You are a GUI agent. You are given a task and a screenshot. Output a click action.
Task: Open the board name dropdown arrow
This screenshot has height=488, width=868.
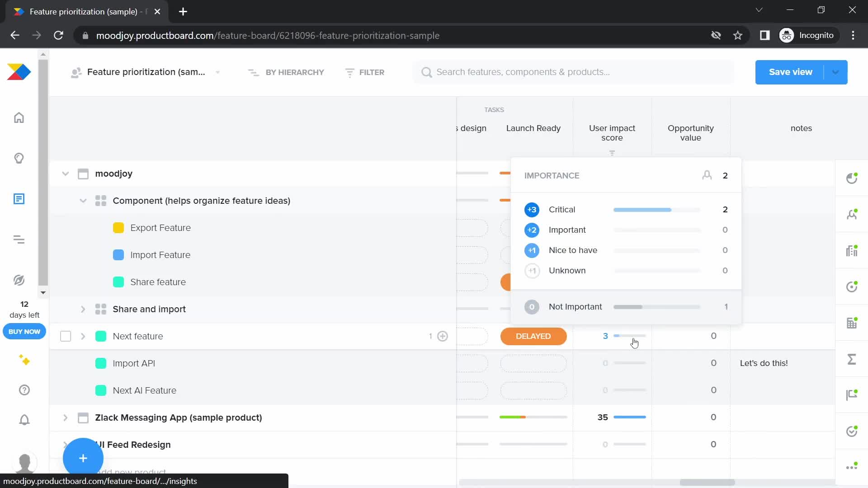pos(218,72)
